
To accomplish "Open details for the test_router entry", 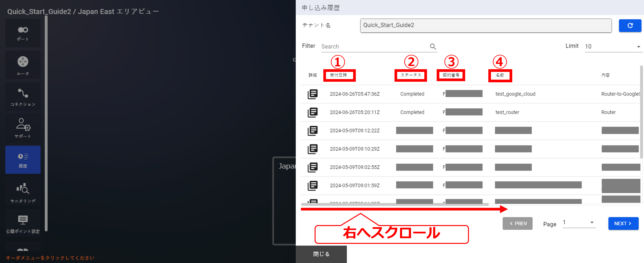I will [313, 112].
